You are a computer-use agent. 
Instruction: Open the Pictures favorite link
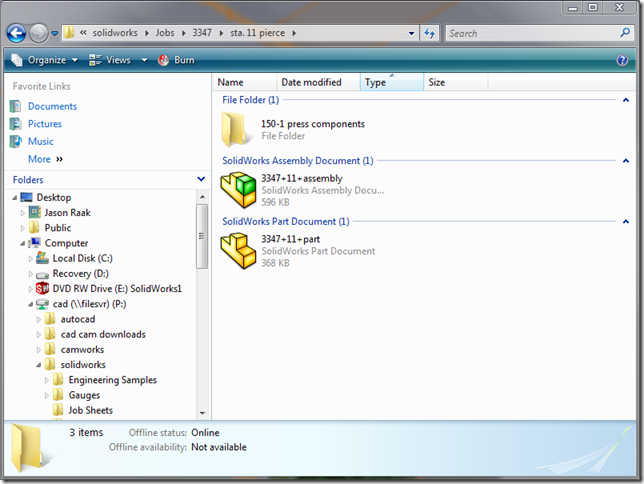tap(45, 124)
